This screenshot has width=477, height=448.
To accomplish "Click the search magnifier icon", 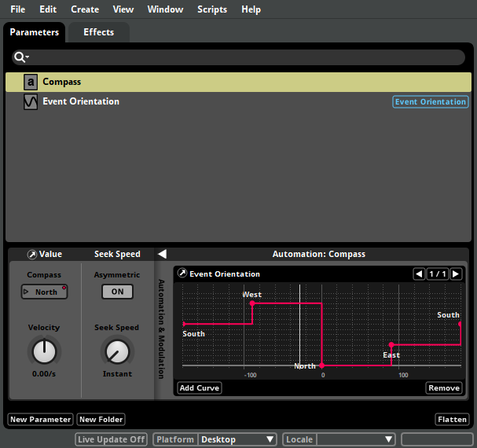I will (x=20, y=57).
